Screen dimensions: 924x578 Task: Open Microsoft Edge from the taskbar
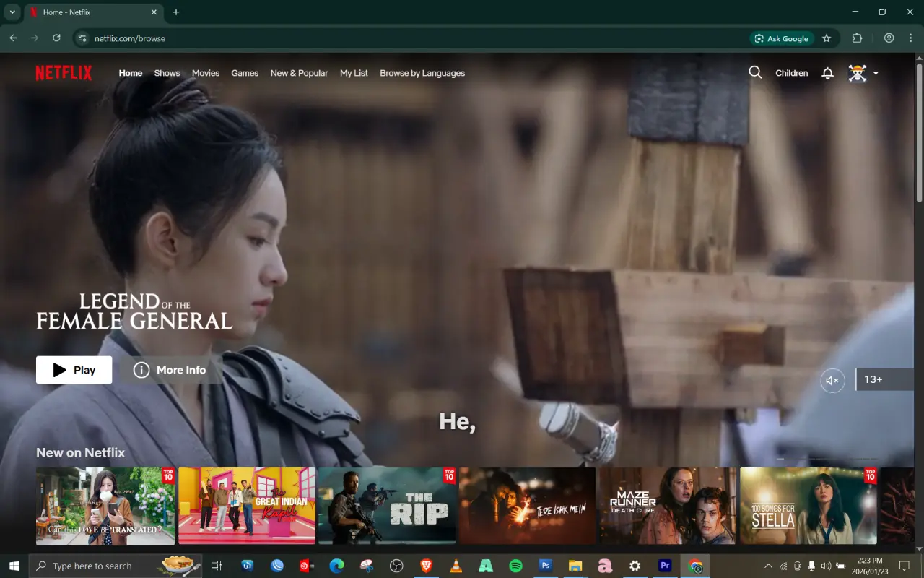coord(336,566)
